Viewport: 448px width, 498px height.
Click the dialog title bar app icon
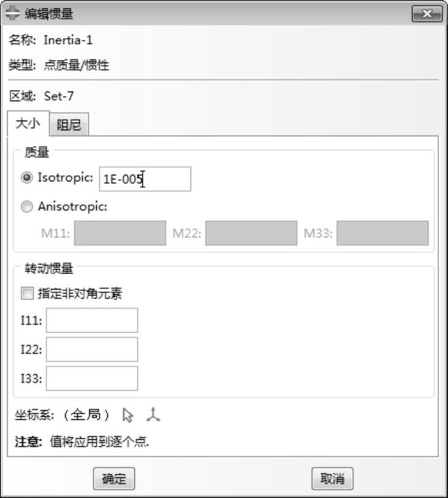coord(12,14)
